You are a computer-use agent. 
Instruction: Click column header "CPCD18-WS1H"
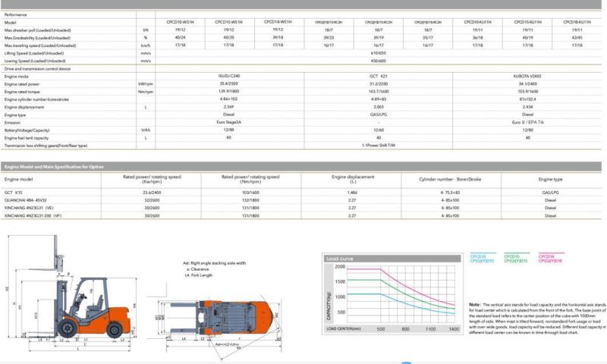click(x=278, y=22)
